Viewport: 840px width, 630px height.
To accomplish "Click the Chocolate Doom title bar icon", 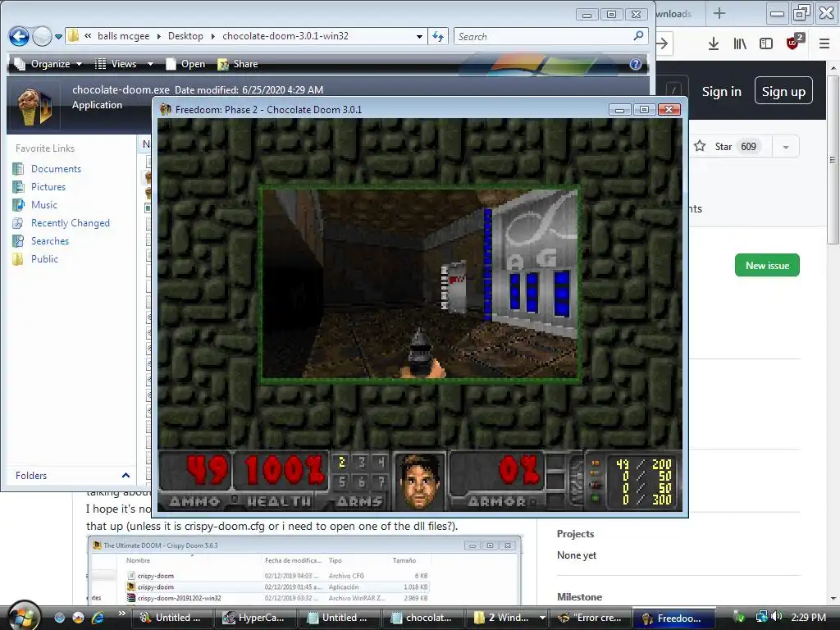I will (x=166, y=110).
